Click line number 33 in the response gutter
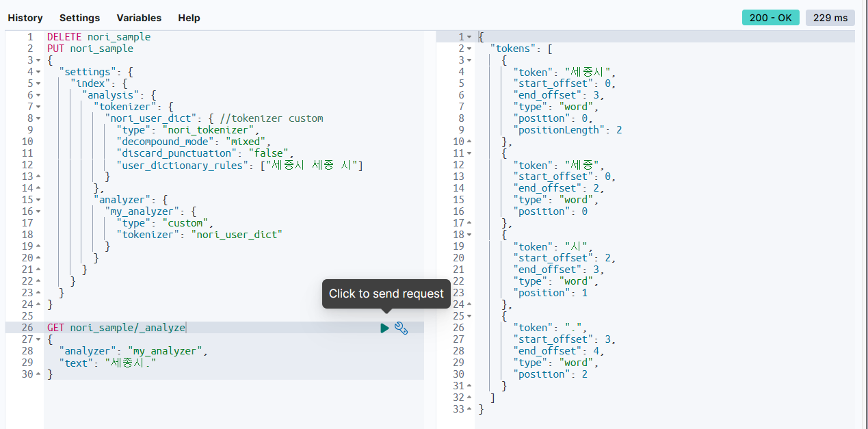Viewport: 868px width, 429px height. [458, 409]
